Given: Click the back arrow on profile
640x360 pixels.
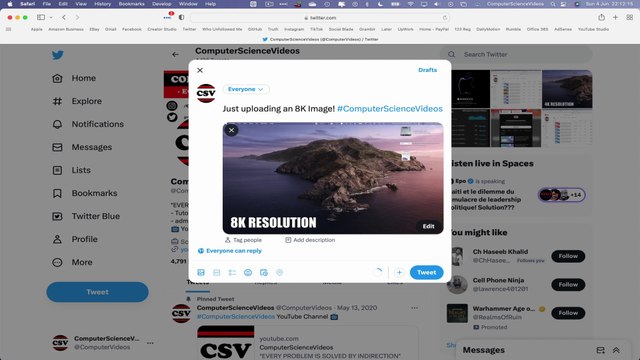Looking at the screenshot, I should pos(176,54).
